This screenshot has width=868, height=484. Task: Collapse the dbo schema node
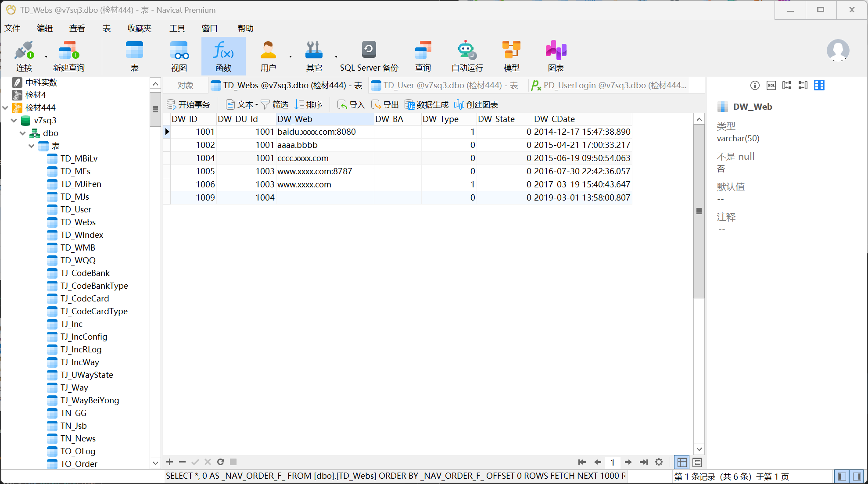pos(23,133)
